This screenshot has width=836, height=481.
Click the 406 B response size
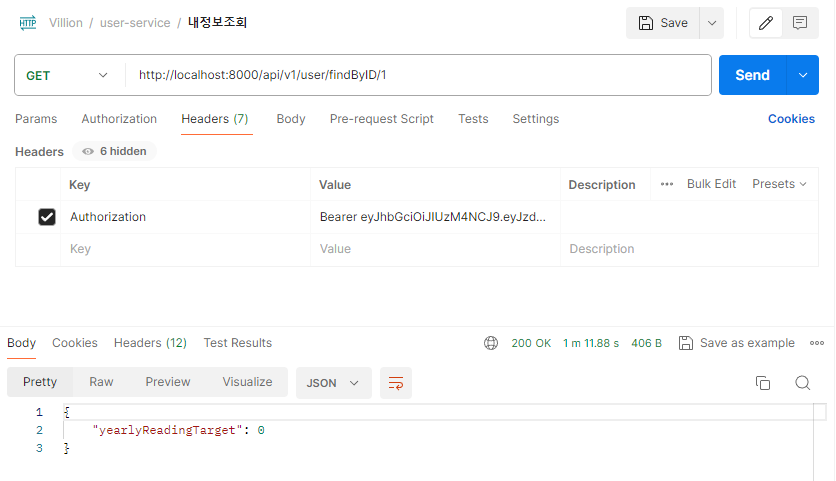click(646, 343)
